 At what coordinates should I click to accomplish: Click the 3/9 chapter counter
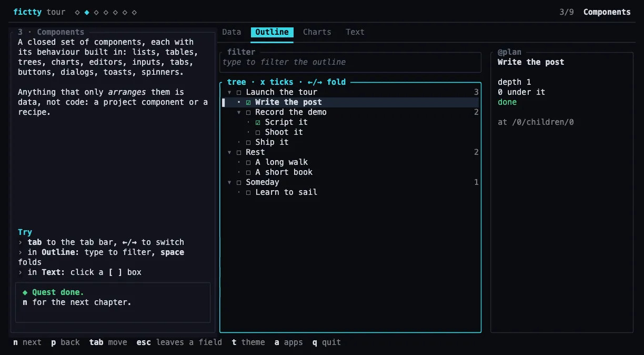pos(567,12)
